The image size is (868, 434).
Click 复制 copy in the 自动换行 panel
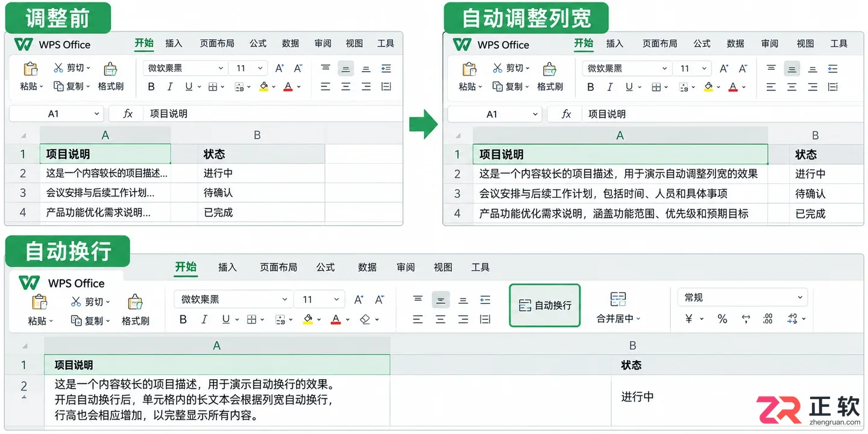[89, 321]
